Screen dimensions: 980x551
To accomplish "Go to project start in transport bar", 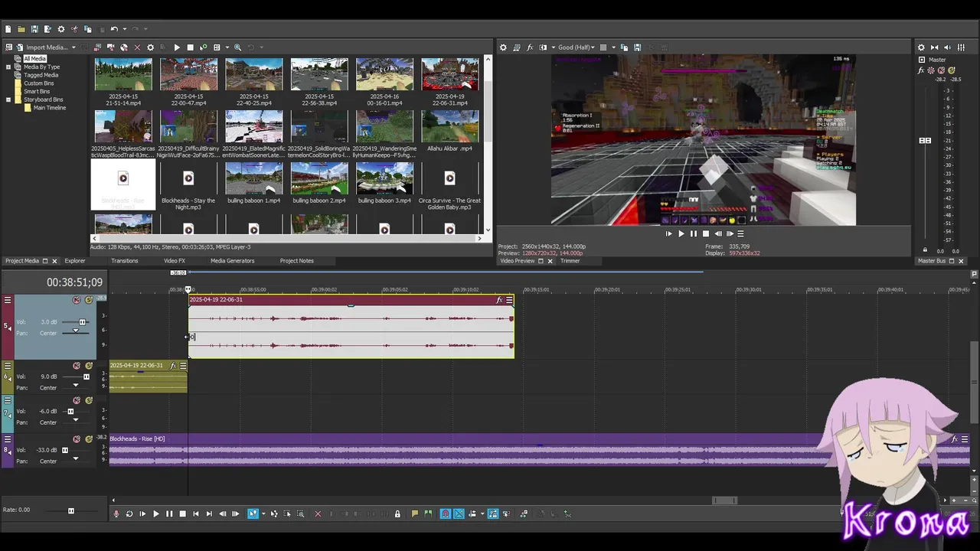I will click(196, 514).
